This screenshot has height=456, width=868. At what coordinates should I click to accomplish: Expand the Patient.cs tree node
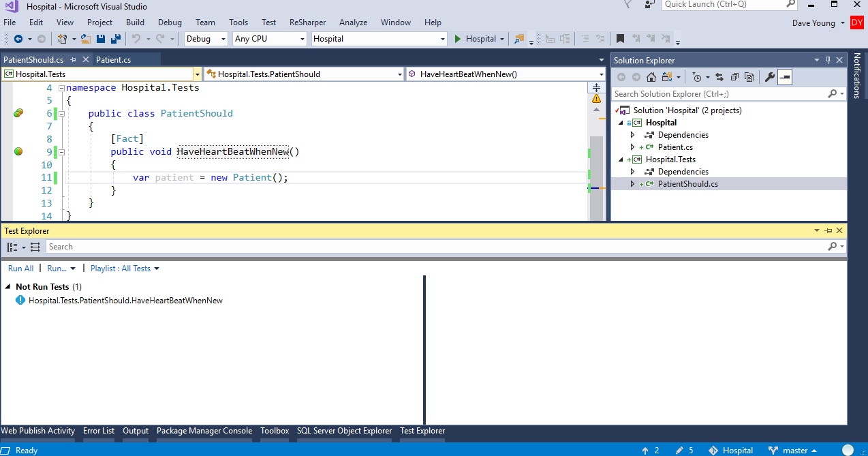coord(632,147)
